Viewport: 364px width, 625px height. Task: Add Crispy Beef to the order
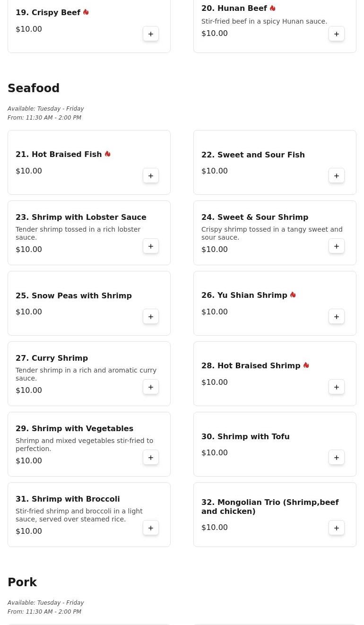151,34
